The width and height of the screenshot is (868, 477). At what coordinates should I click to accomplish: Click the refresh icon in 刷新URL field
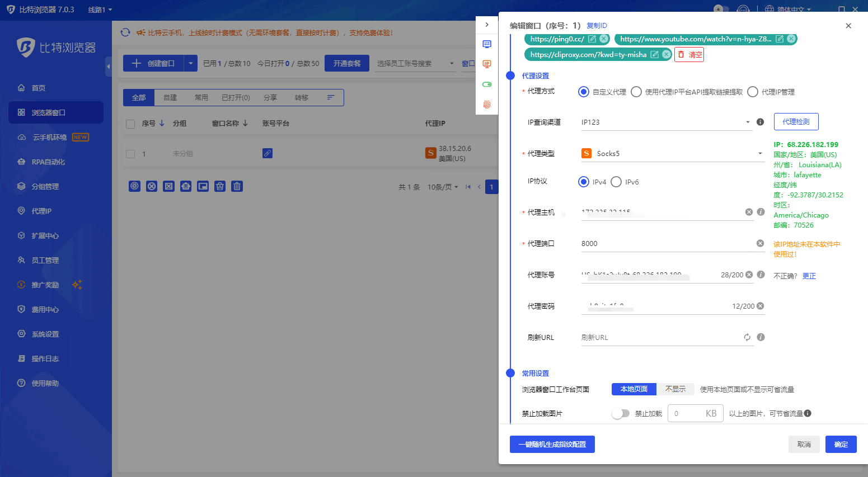point(747,337)
